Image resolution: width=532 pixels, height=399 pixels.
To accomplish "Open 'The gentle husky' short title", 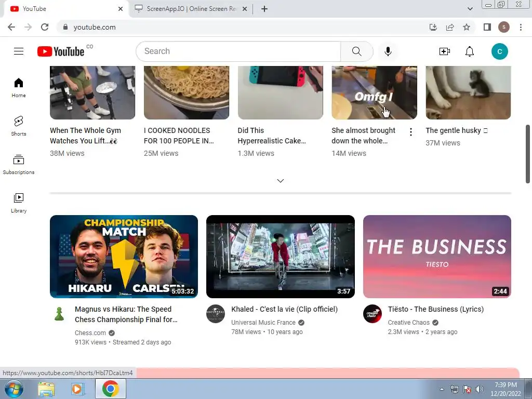I will (x=456, y=130).
